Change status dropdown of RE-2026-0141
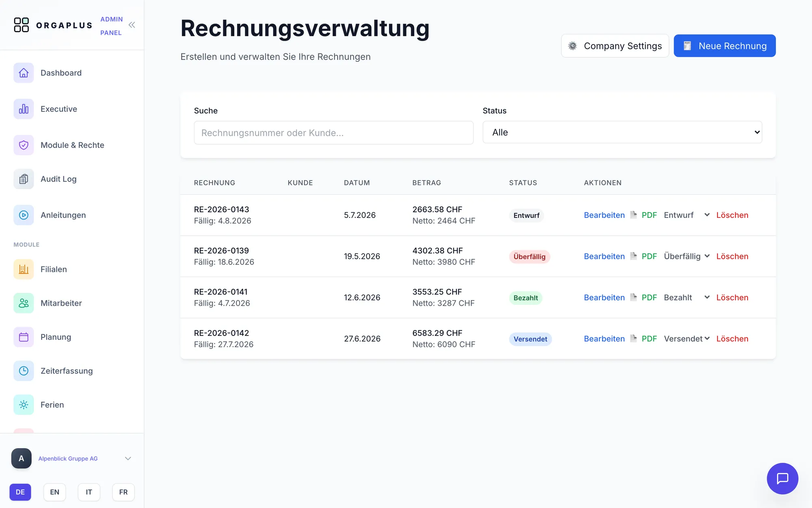812x508 pixels. [687, 297]
